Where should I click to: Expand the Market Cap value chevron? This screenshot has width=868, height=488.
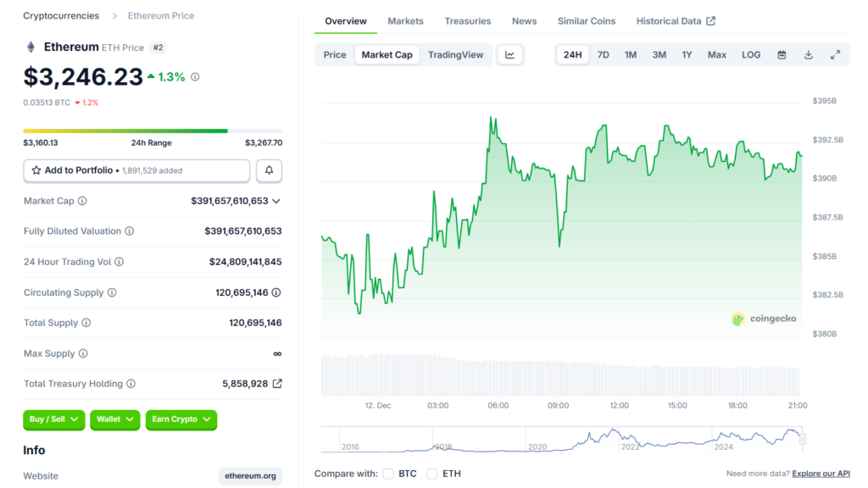coord(276,202)
